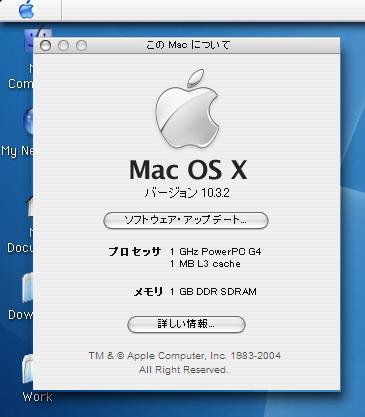
Task: Click the large Apple logo in the window
Action: point(187,109)
